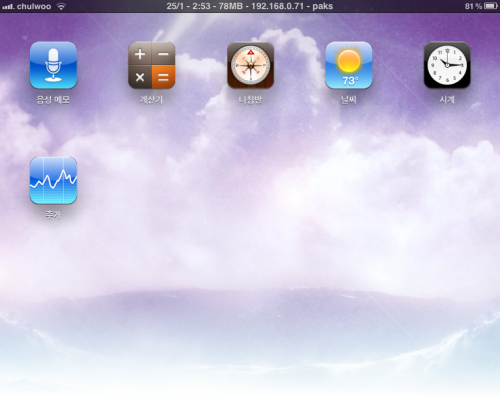Tap the battery icon in status bar
Image resolution: width=500 pixels, height=398 pixels.
491,6
